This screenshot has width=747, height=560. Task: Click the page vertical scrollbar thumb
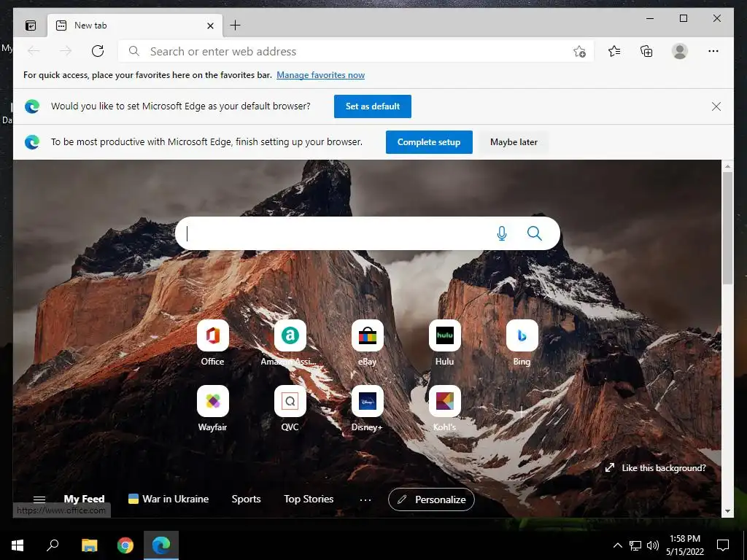(x=727, y=228)
